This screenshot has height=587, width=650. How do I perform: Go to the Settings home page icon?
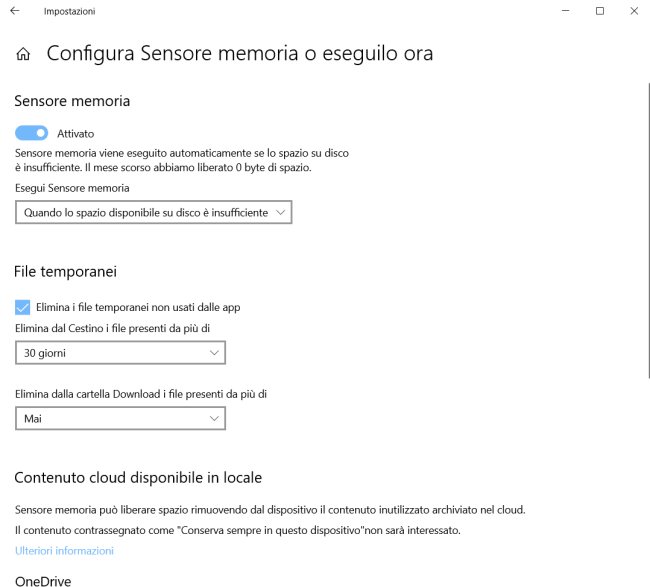tap(23, 54)
